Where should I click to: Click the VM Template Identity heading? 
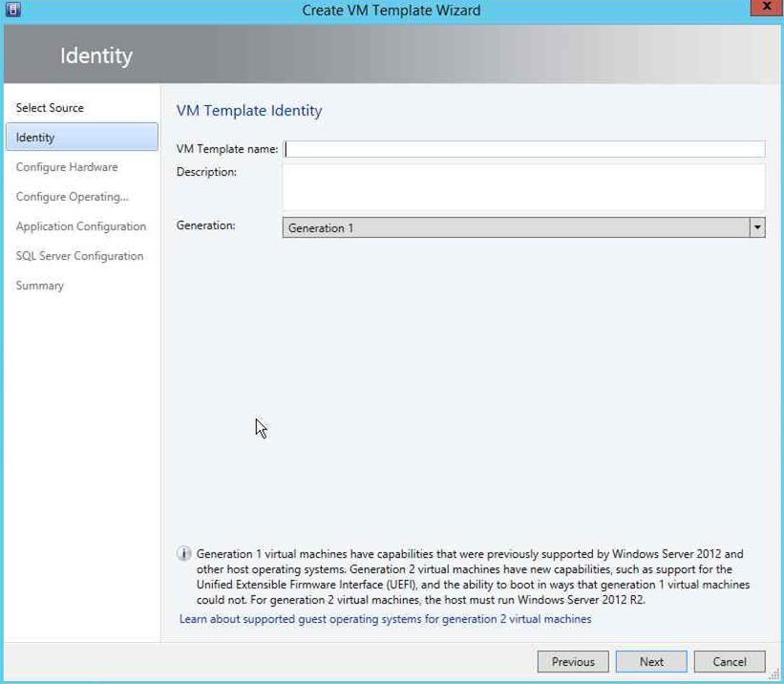[x=249, y=111]
